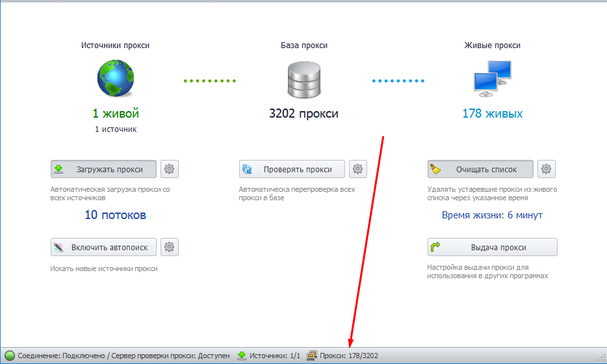Click the 10 потоков link
Image resolution: width=607 pixels, height=364 pixels.
(116, 215)
